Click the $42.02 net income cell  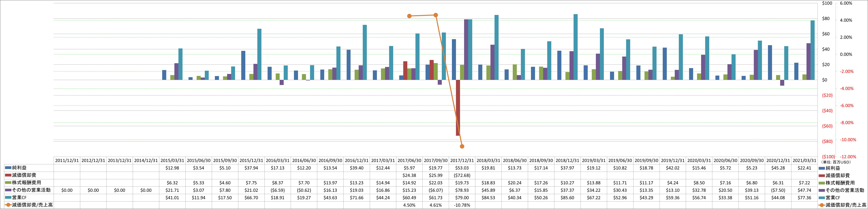click(673, 168)
